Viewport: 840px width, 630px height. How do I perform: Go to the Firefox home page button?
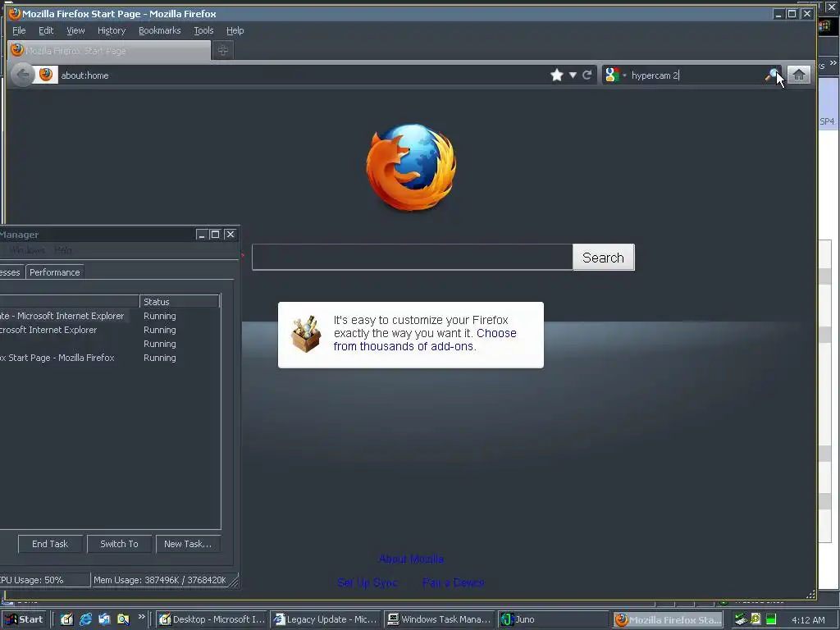coord(799,75)
